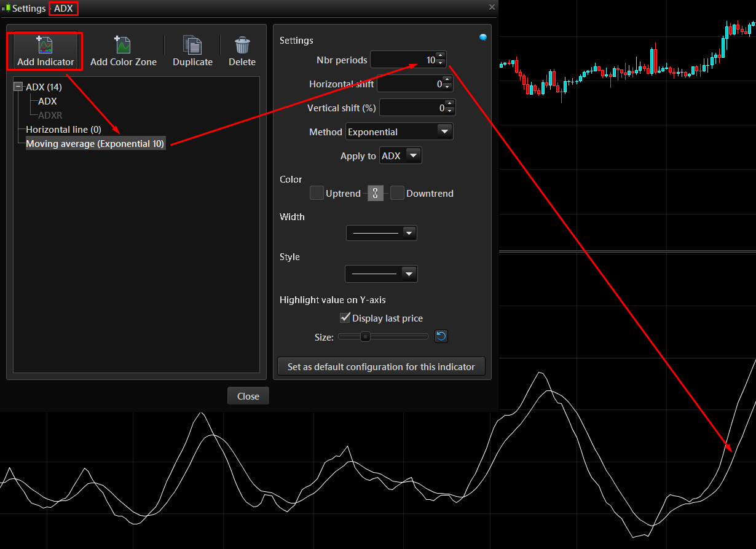Click the Close button of the dialog
The width and height of the screenshot is (756, 549).
pyautogui.click(x=248, y=396)
